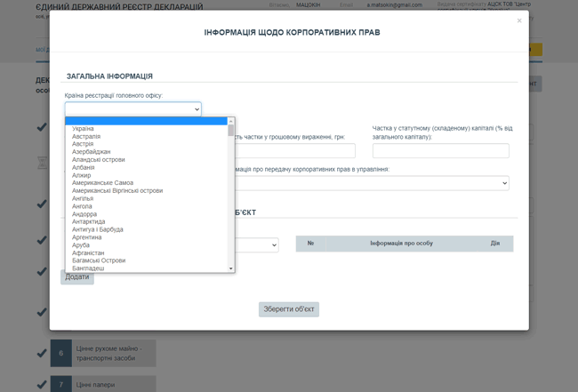Viewport: 578px width, 392px height.
Task: Select Американські Віргінські острови option
Action: (x=116, y=190)
